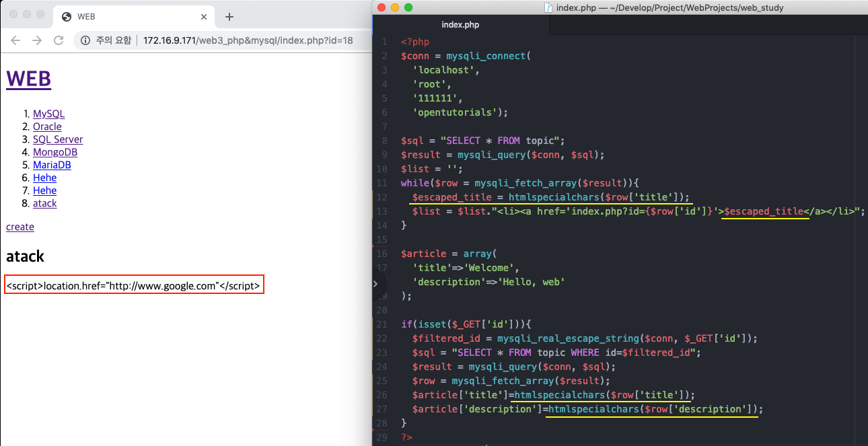Click the editor sidebar expand arrow

click(x=376, y=284)
